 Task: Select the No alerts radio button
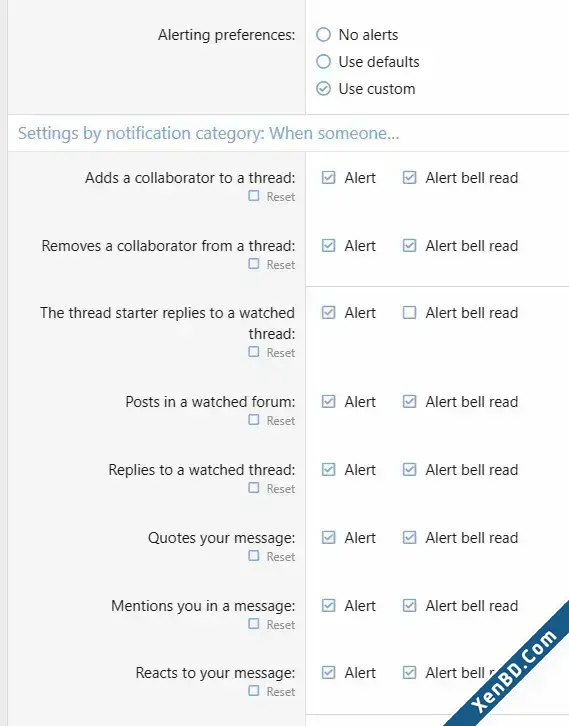click(323, 35)
